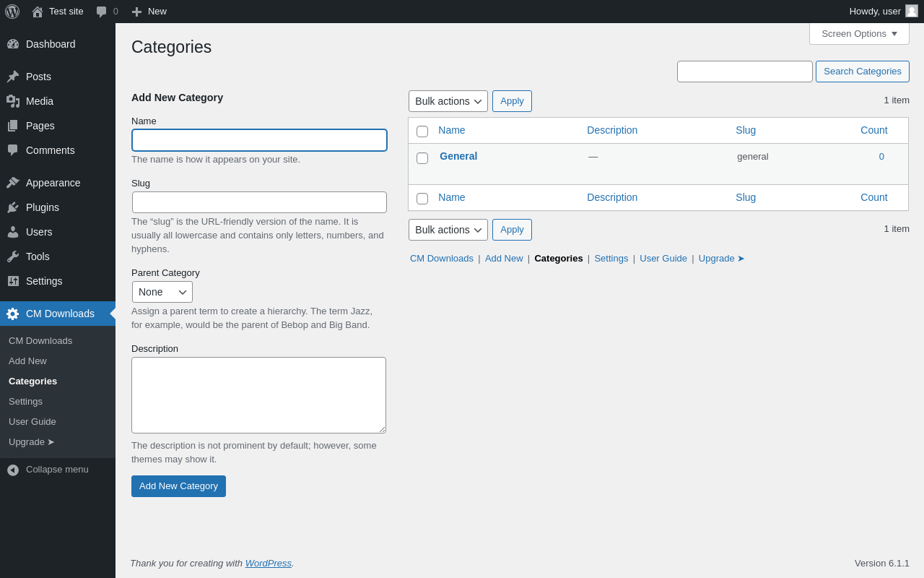Click the Add New Category button
The image size is (924, 578).
coord(178,486)
